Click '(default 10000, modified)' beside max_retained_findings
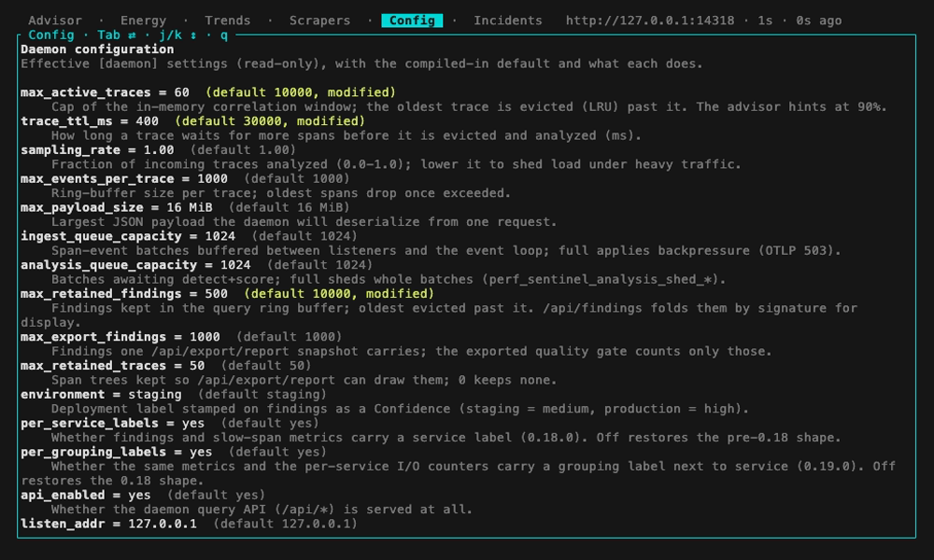Image resolution: width=934 pixels, height=560 pixels. click(x=339, y=293)
